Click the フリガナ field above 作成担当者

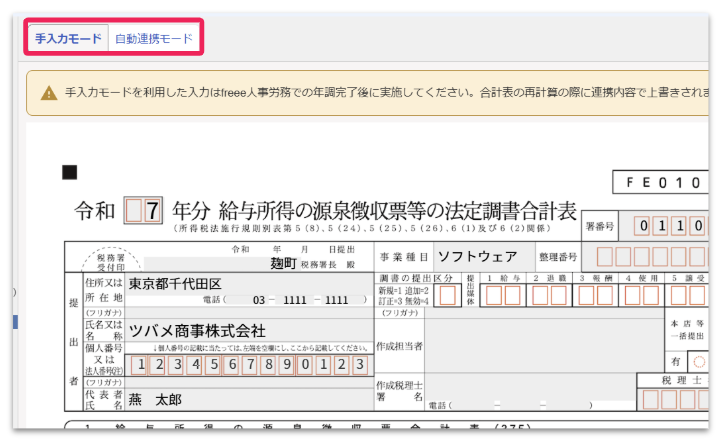click(544, 313)
